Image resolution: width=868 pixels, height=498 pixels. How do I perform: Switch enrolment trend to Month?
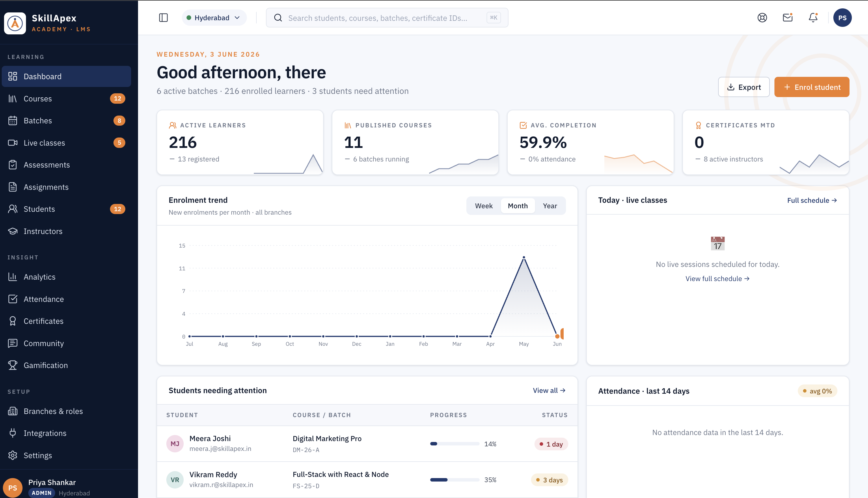coord(517,206)
